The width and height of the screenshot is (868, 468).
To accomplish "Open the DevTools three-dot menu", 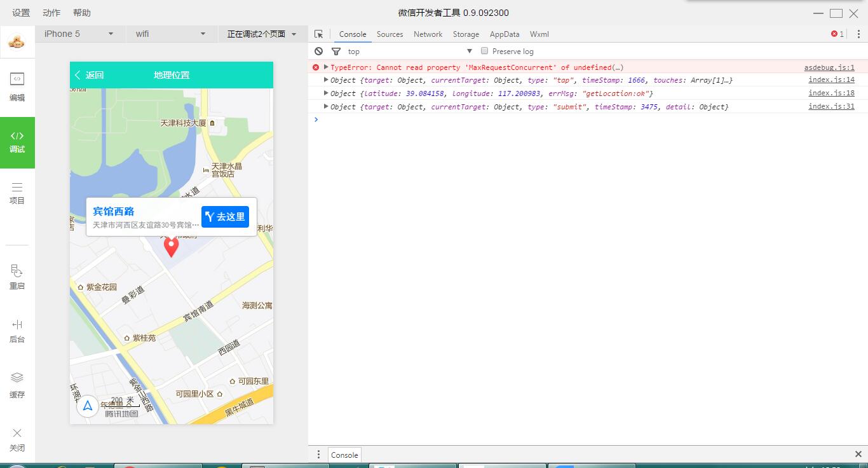I will (x=858, y=34).
